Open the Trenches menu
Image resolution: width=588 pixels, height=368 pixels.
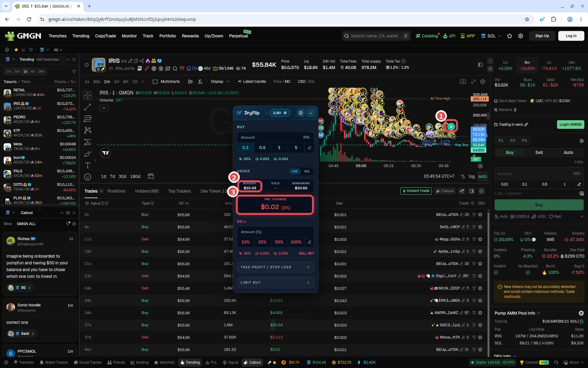tap(58, 36)
